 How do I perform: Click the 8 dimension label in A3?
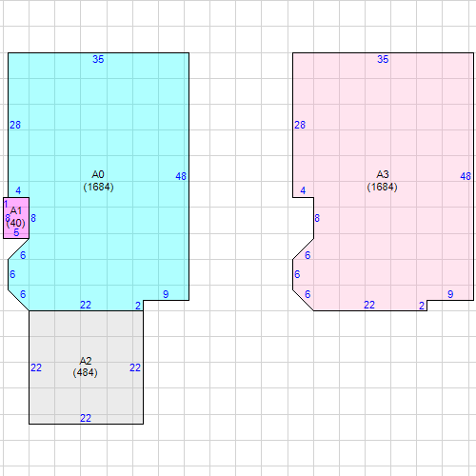(x=317, y=218)
